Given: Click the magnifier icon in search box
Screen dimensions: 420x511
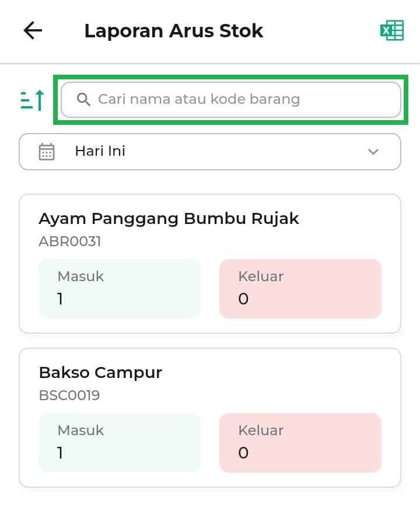Looking at the screenshot, I should click(x=83, y=100).
